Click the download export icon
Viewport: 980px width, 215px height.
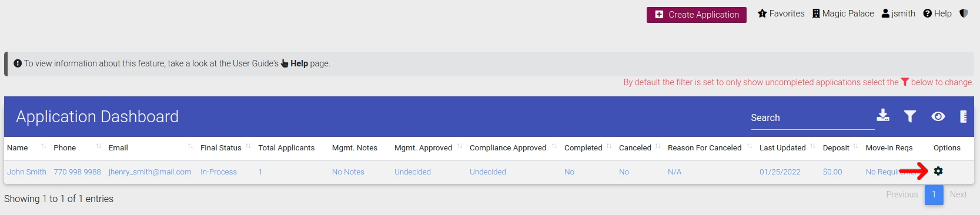[883, 115]
